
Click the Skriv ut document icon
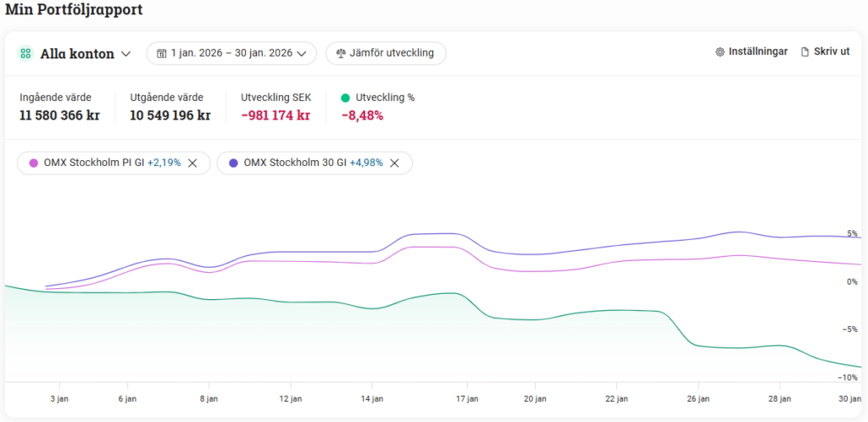[805, 52]
